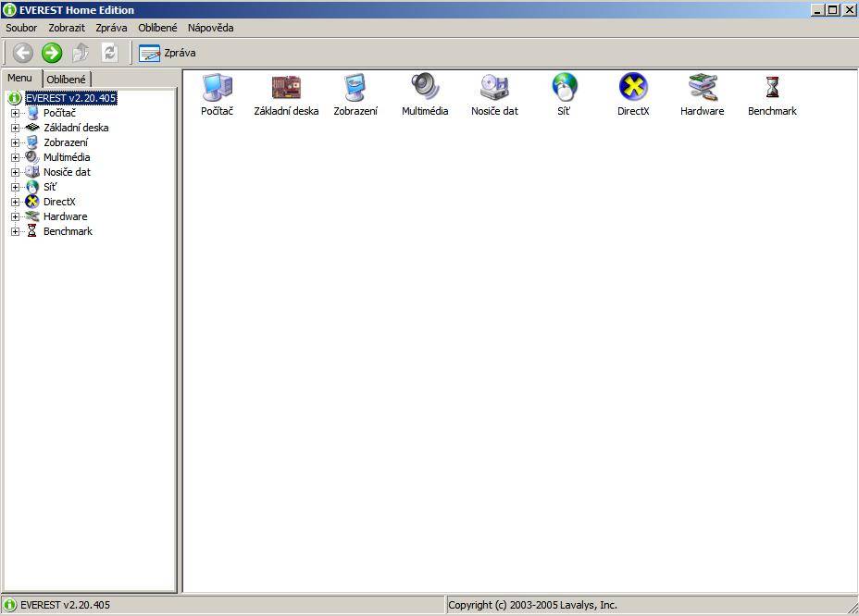Click the Hardware icon in tree
Image resolution: width=859 pixels, height=616 pixels.
(x=32, y=216)
